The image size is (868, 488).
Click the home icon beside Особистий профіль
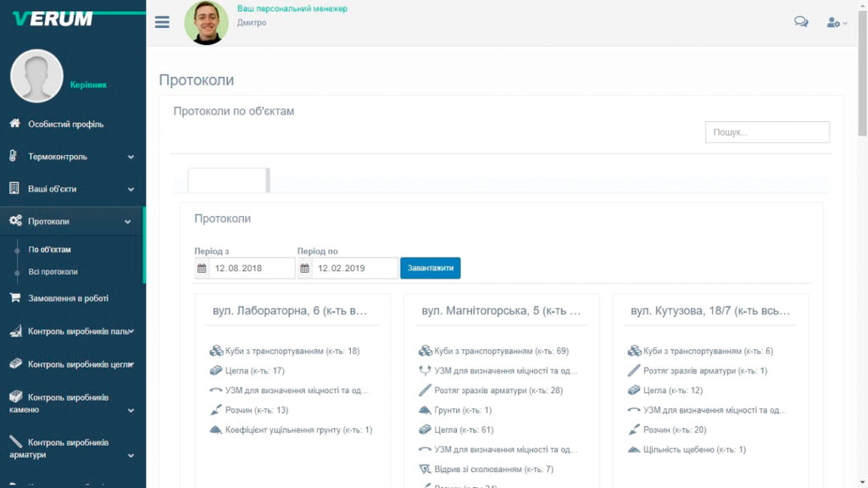[x=15, y=124]
